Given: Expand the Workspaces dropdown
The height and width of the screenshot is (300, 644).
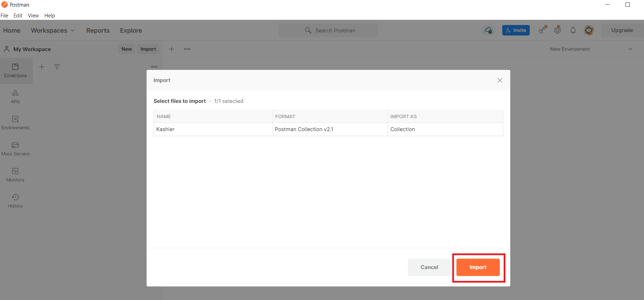Looking at the screenshot, I should tap(53, 31).
